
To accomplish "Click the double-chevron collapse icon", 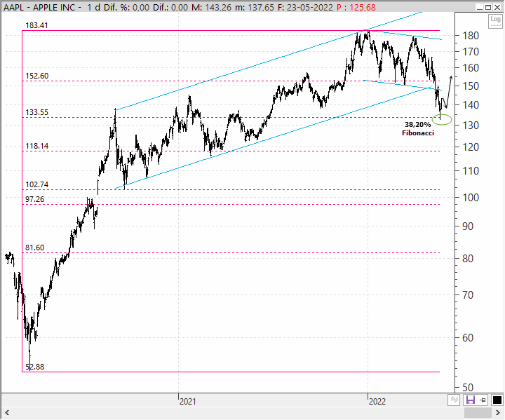I will tap(454, 400).
